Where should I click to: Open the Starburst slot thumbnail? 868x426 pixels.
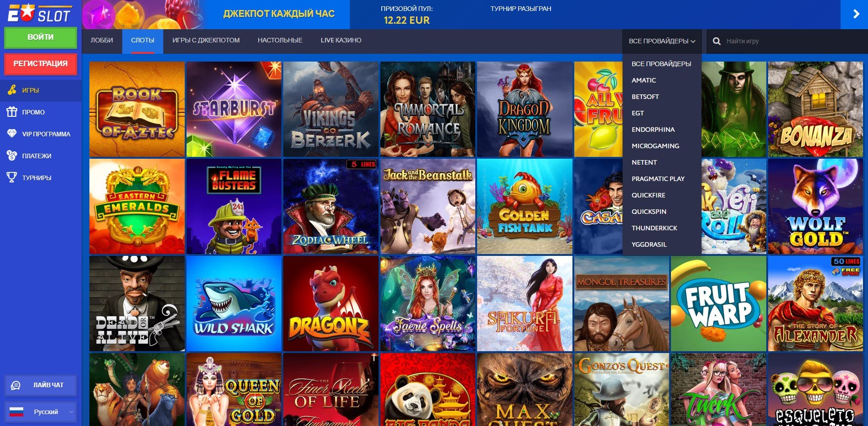point(234,109)
